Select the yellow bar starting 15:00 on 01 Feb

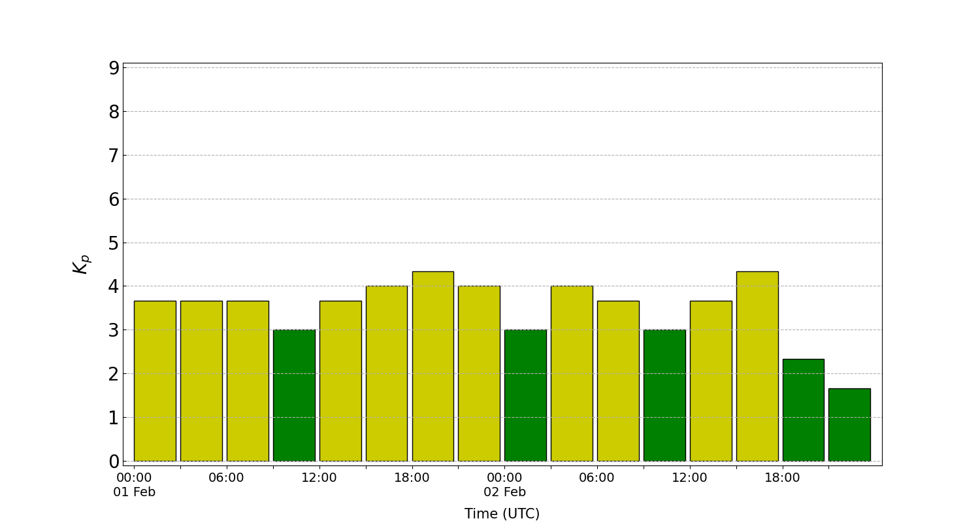pos(386,373)
